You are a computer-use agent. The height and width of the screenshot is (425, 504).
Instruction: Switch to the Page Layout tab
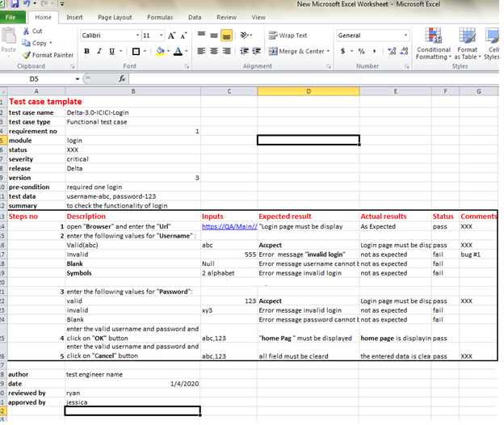[x=115, y=17]
